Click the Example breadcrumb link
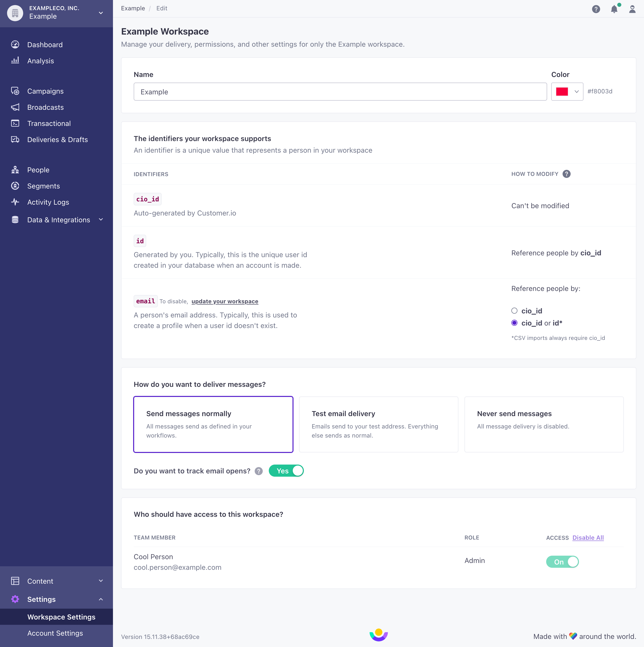The width and height of the screenshot is (644, 647). pos(133,8)
